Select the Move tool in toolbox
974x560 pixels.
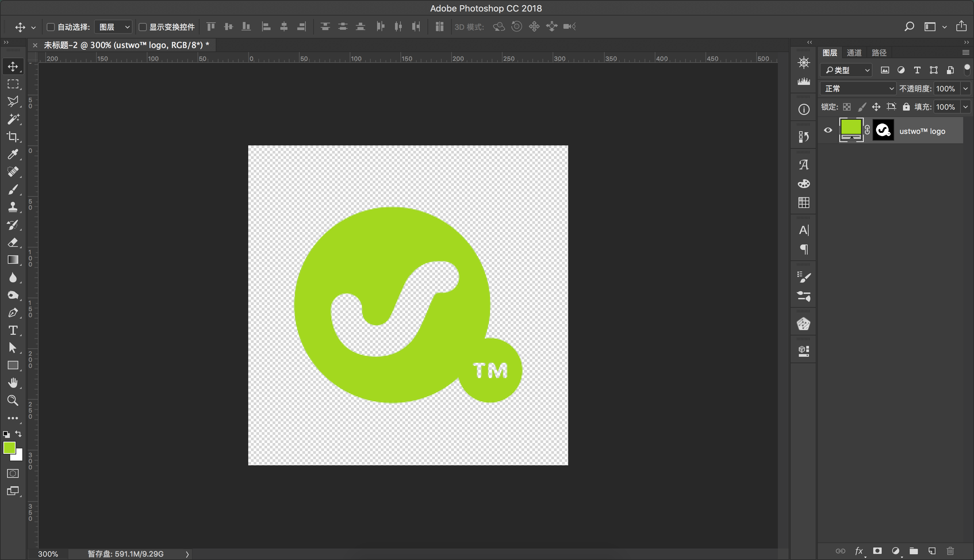pyautogui.click(x=13, y=66)
